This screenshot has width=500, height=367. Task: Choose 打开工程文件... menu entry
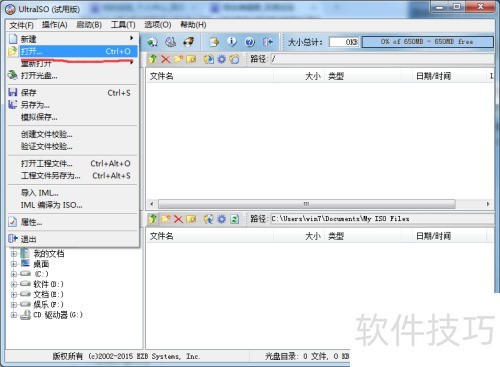(73, 164)
